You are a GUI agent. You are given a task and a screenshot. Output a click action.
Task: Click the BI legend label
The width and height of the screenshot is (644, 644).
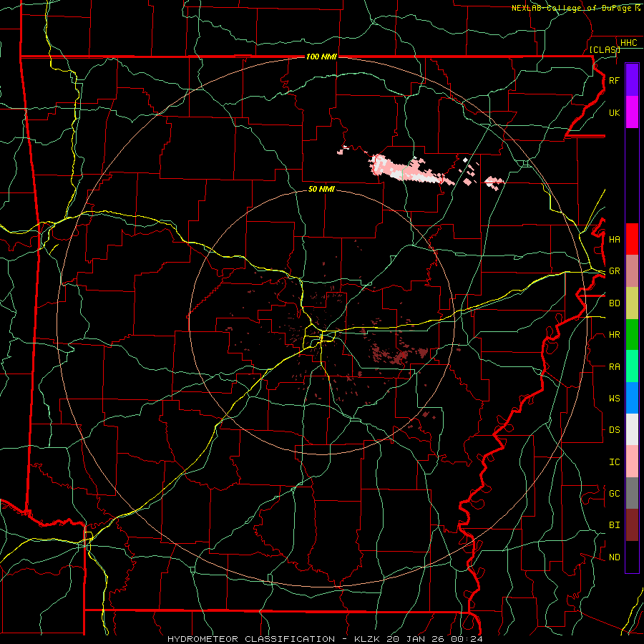click(614, 525)
